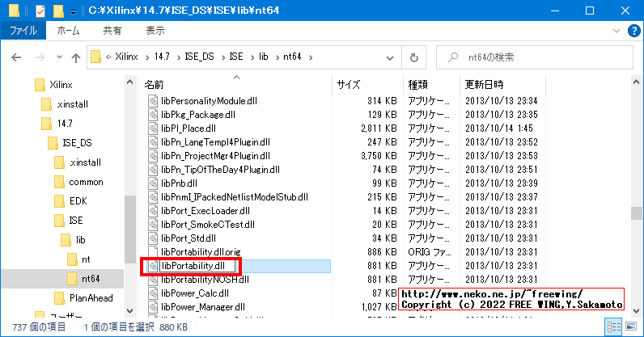Click the libPortability.dll rename text field

pyautogui.click(x=197, y=266)
